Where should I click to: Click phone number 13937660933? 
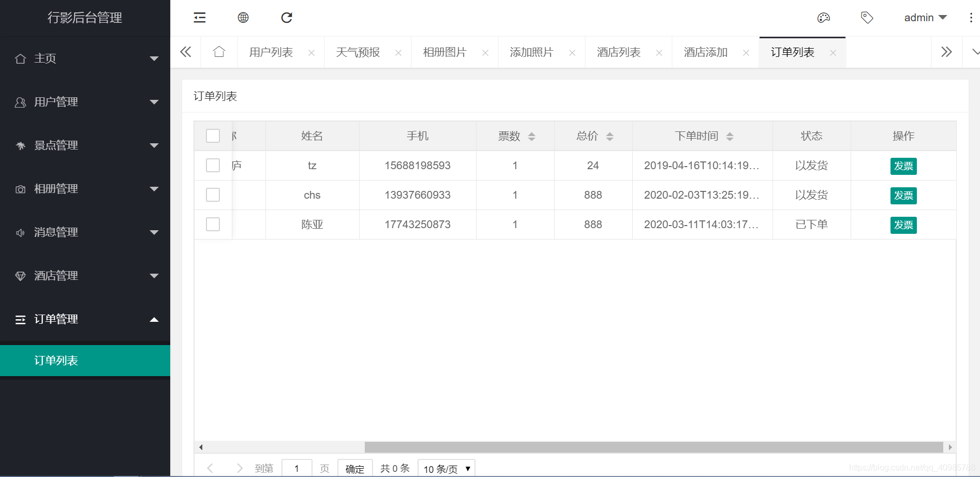click(x=418, y=195)
